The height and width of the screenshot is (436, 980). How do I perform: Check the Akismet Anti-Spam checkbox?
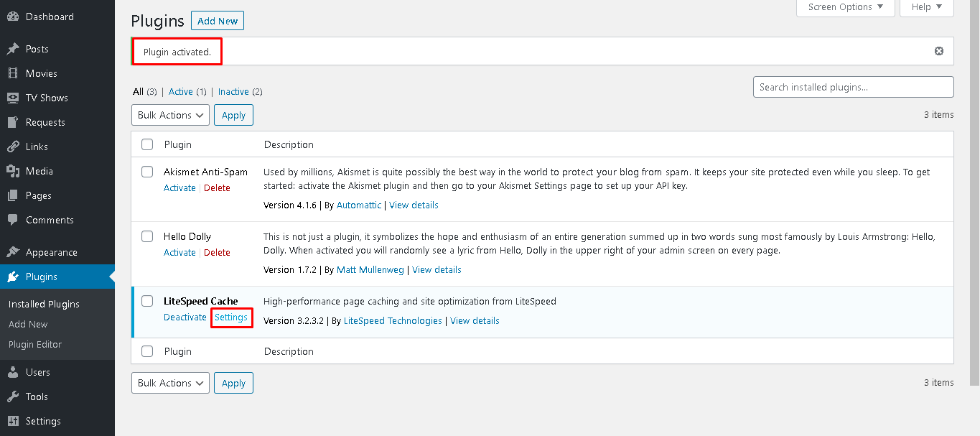click(147, 172)
